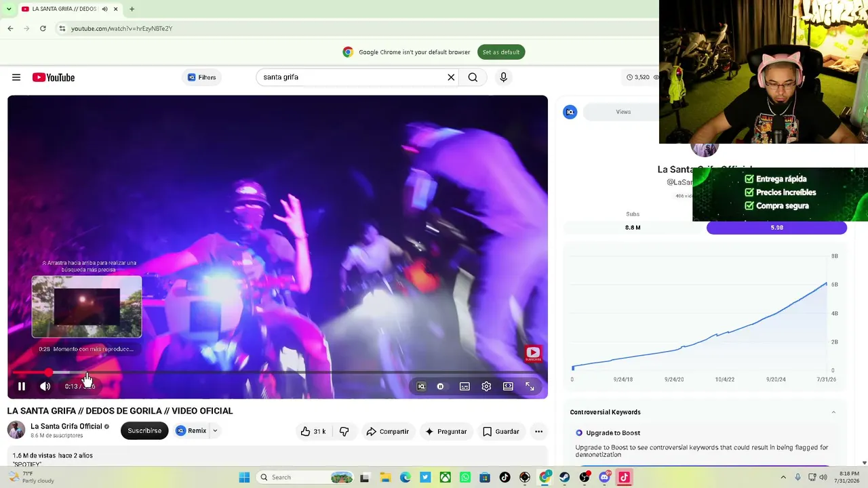The width and height of the screenshot is (868, 488).
Task: Switch the player to theater mode
Action: click(x=508, y=386)
